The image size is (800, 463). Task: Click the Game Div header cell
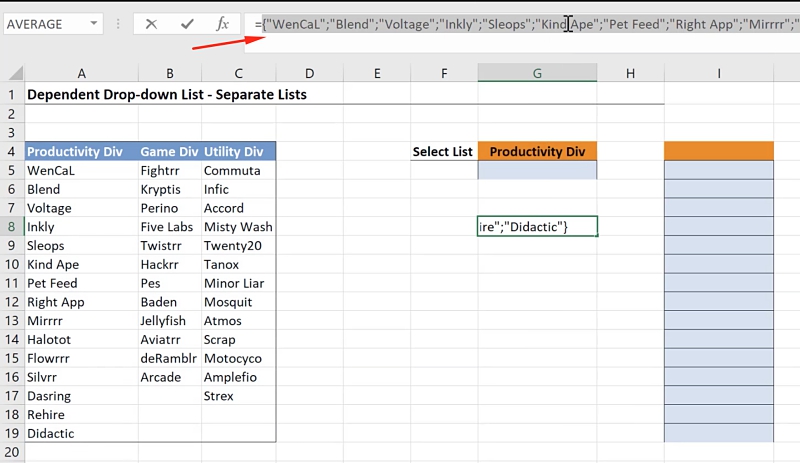point(169,152)
